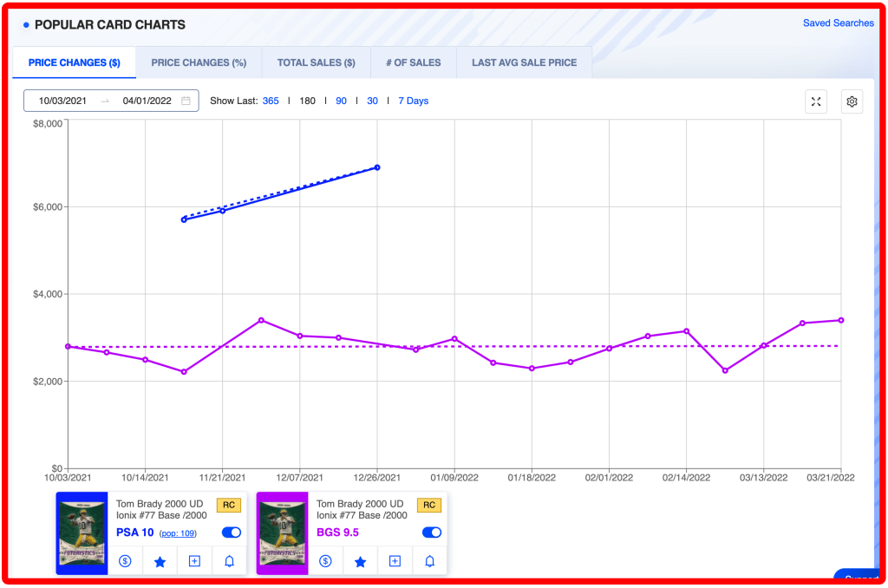Show last 365 days
This screenshot has height=588, width=888.
(x=271, y=101)
